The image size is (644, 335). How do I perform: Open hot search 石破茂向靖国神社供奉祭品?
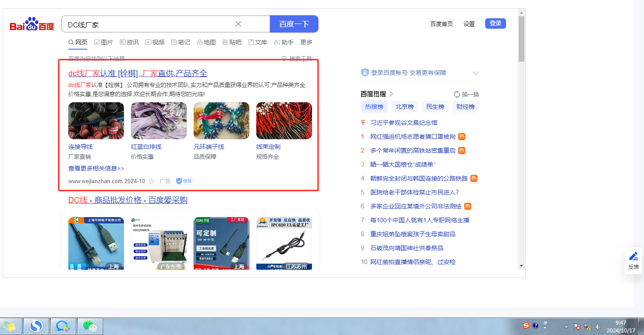pos(407,248)
